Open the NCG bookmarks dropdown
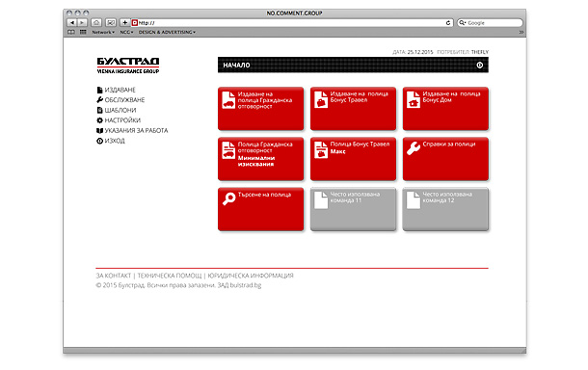Image resolution: width=588 pixels, height=370 pixels. (126, 32)
